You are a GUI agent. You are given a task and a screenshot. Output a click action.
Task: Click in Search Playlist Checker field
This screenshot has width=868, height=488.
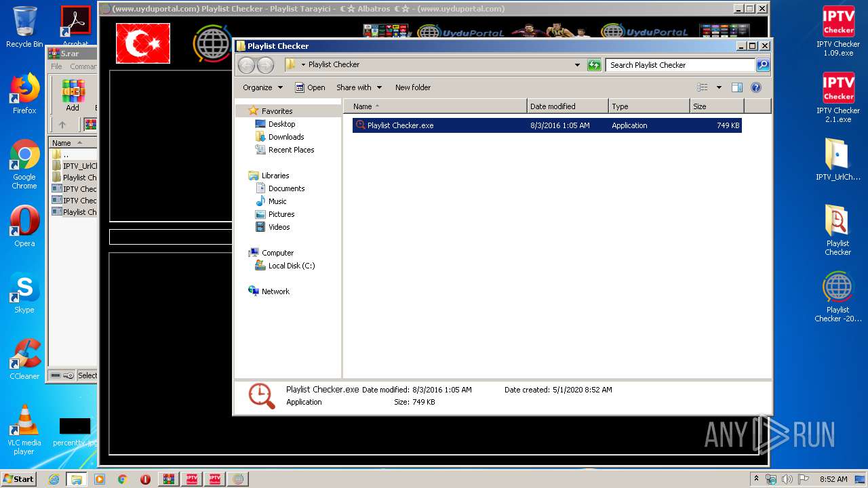679,65
